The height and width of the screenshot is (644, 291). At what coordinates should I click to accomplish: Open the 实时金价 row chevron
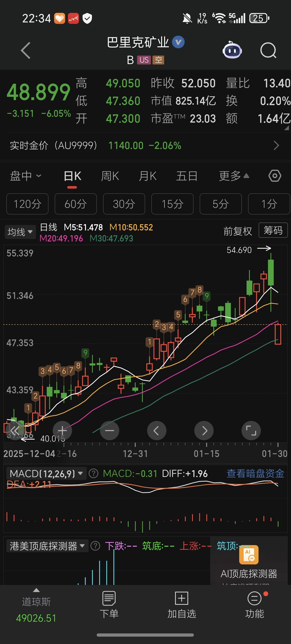click(276, 146)
